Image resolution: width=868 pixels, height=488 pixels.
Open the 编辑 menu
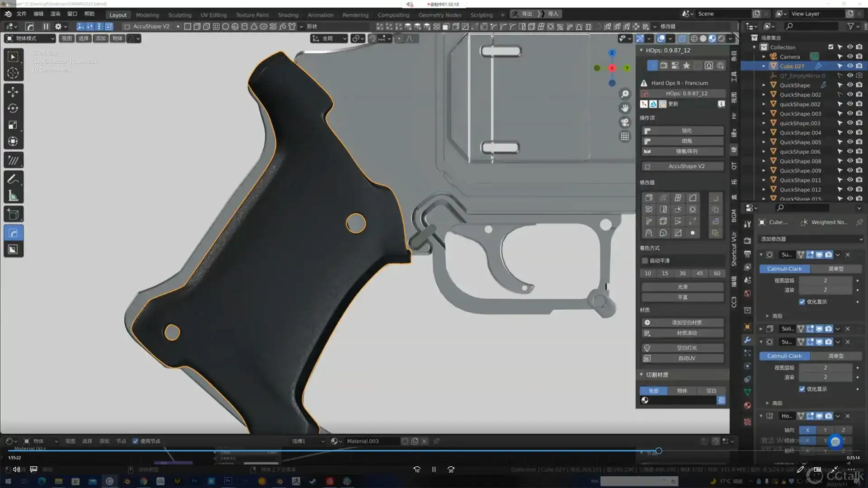(x=38, y=14)
